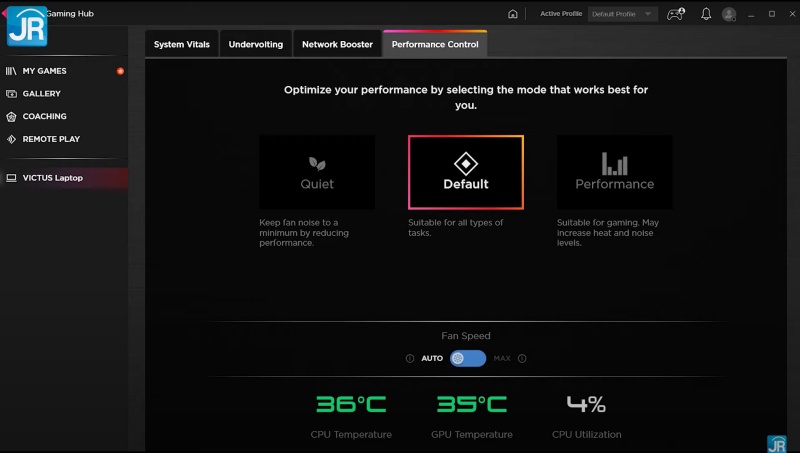
Task: Select the Performance mode tile
Action: pos(614,172)
